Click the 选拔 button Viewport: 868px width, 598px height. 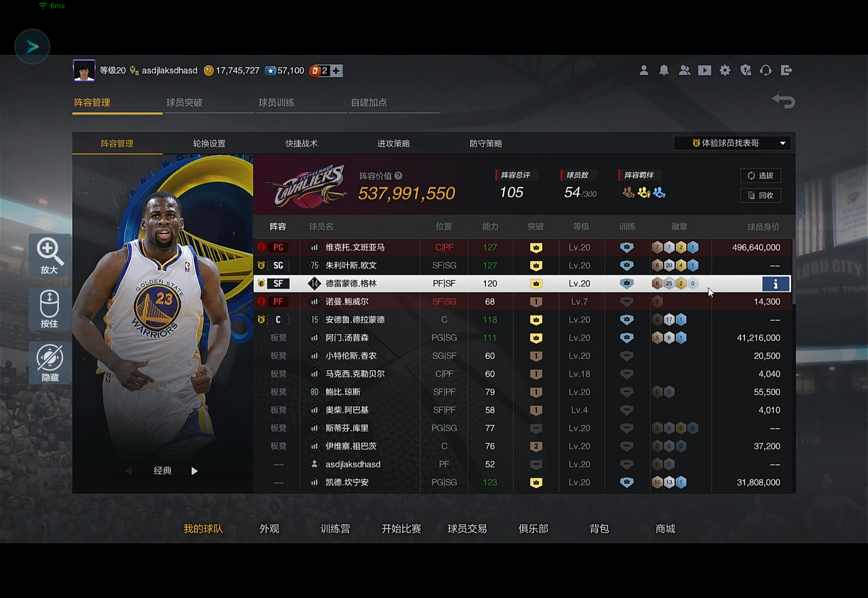coord(760,176)
